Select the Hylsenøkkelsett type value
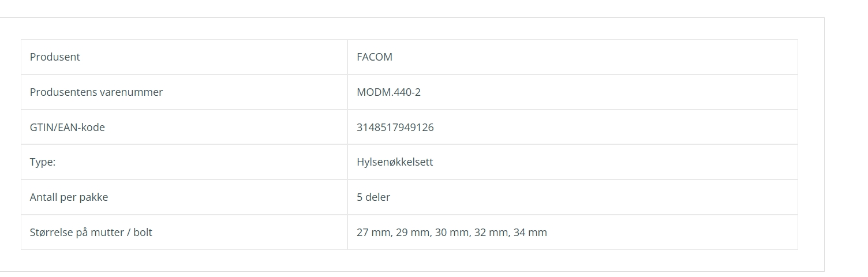 [395, 162]
